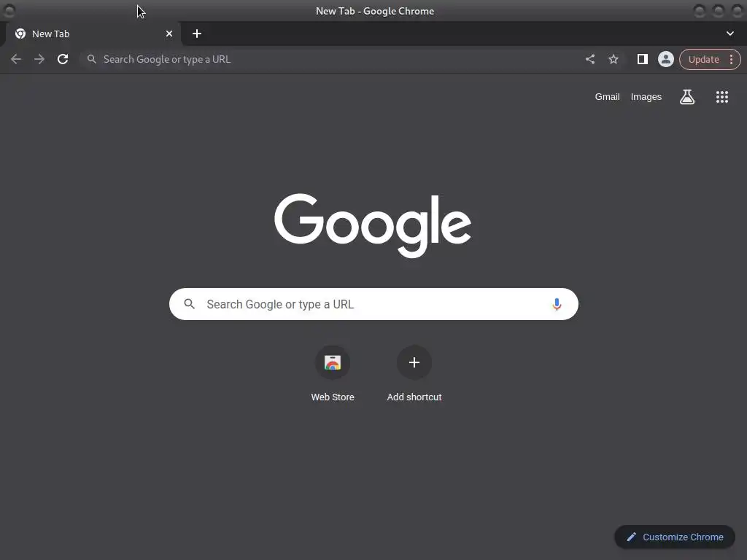Viewport: 747px width, 560px height.
Task: Open Chrome three-dot menu
Action: [731, 60]
